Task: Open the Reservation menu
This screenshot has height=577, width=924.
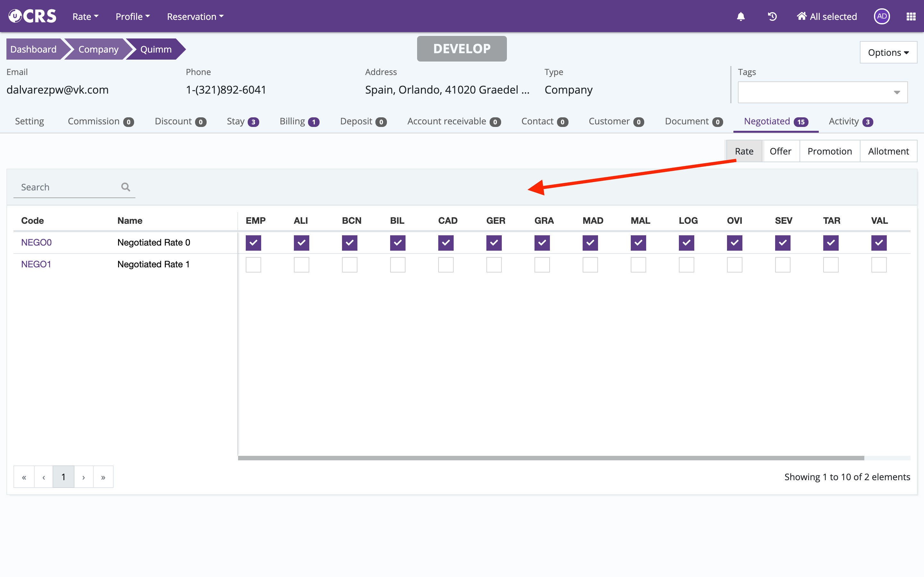Action: click(x=195, y=16)
